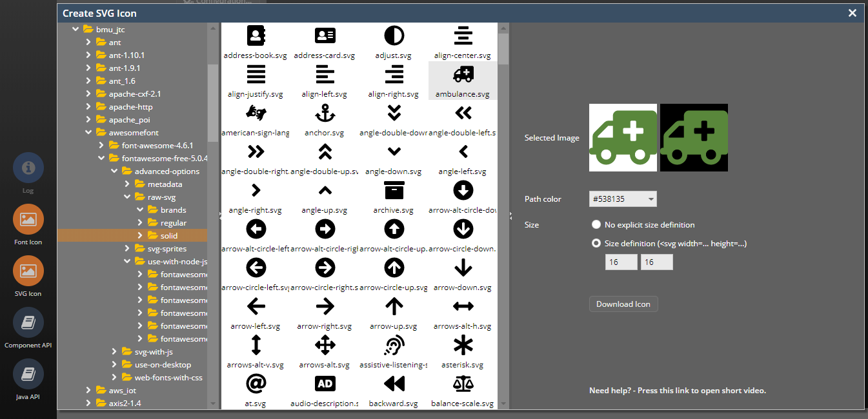The image size is (868, 419).
Task: Open the Component API sidebar item
Action: (x=28, y=323)
